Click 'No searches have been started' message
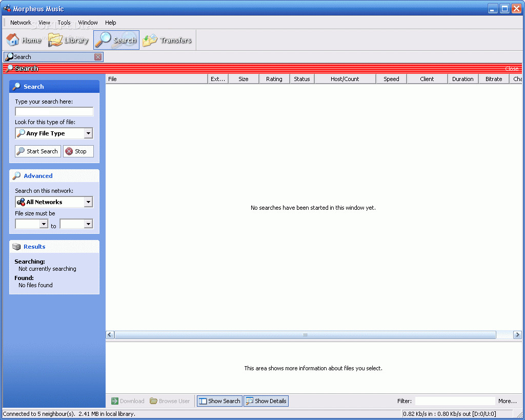This screenshot has height=420, width=525. 313,208
